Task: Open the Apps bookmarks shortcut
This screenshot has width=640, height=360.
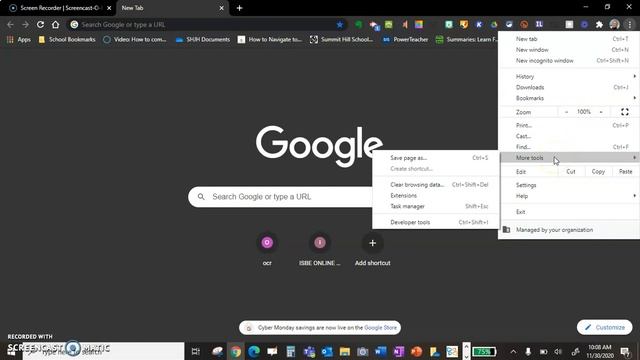Action: (19, 40)
